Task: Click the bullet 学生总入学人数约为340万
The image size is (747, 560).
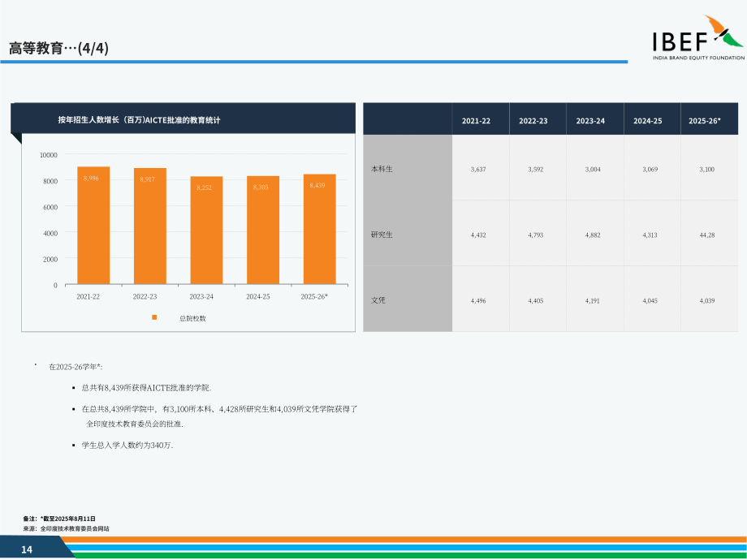Action: pyautogui.click(x=127, y=446)
